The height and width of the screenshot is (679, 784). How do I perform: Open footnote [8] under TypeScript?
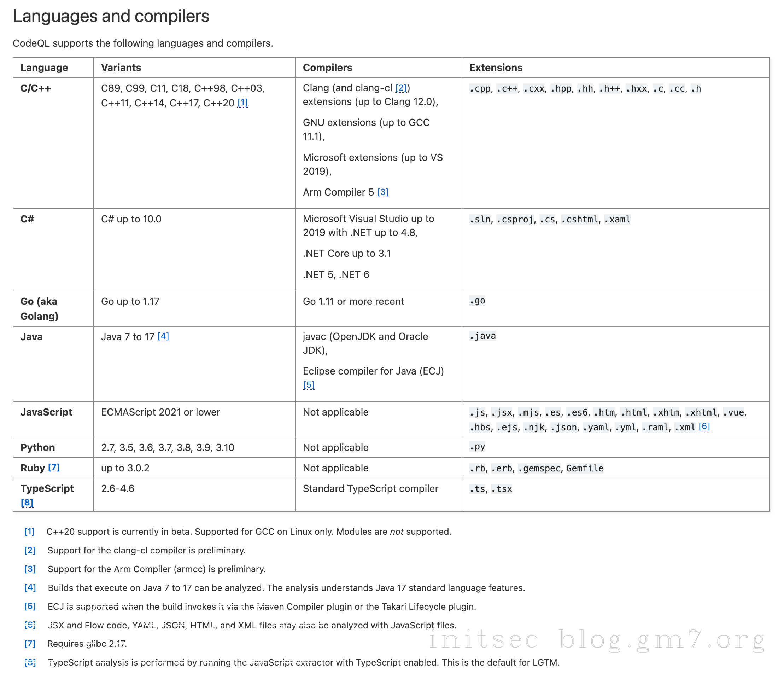[27, 503]
